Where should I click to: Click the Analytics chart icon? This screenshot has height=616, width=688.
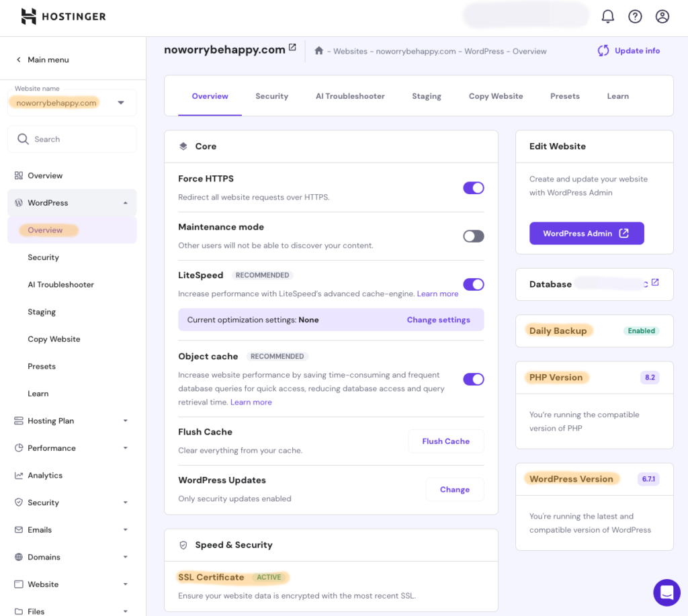(18, 475)
